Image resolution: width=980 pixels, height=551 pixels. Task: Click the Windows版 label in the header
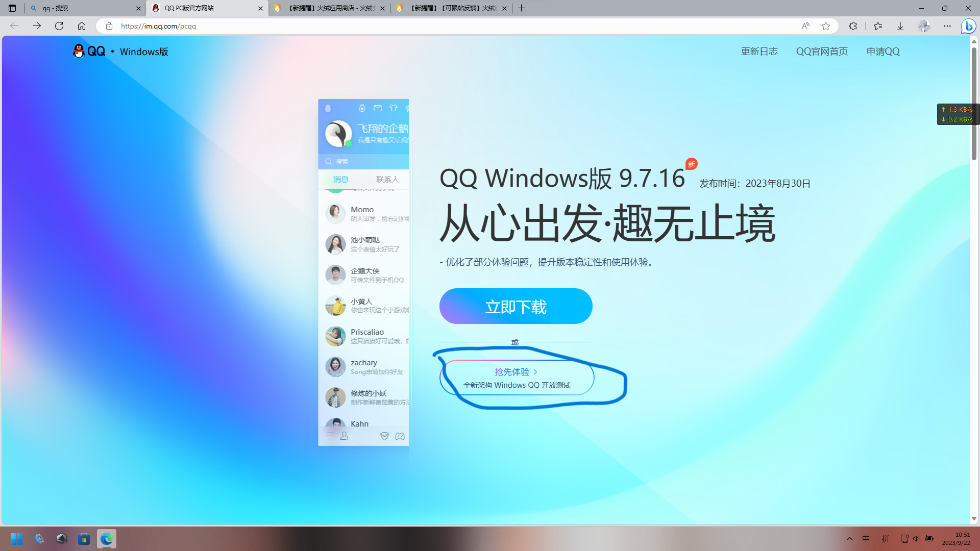(x=144, y=52)
